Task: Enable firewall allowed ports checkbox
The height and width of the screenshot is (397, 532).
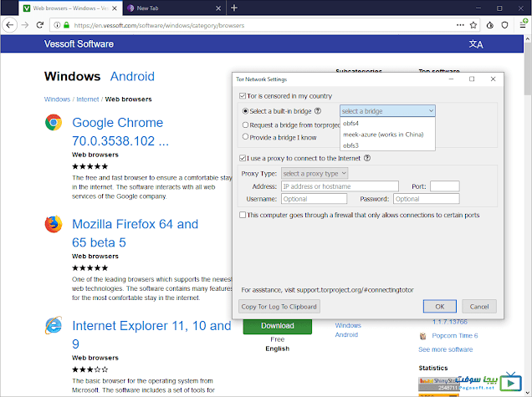Action: tap(243, 215)
